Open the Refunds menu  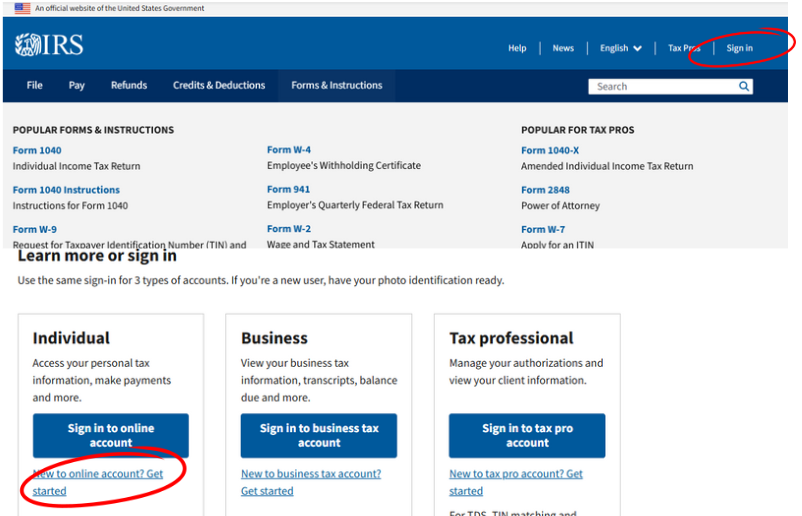pyautogui.click(x=129, y=85)
